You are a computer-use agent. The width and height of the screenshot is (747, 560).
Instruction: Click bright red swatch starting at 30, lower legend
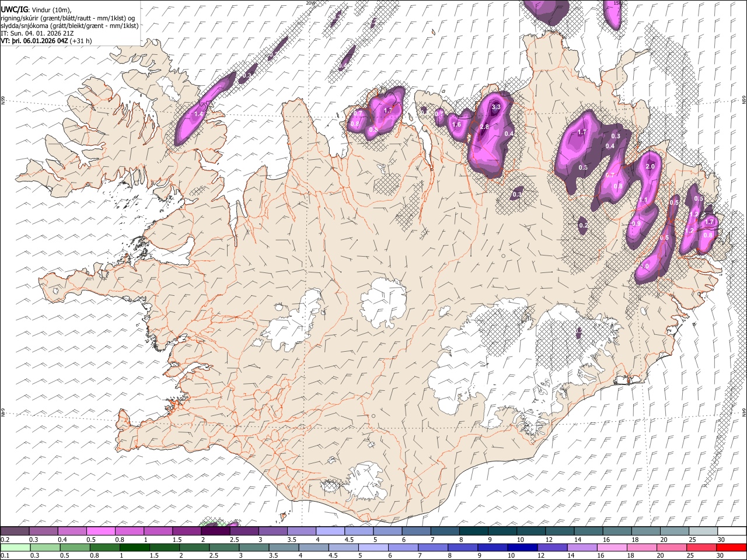point(732,548)
